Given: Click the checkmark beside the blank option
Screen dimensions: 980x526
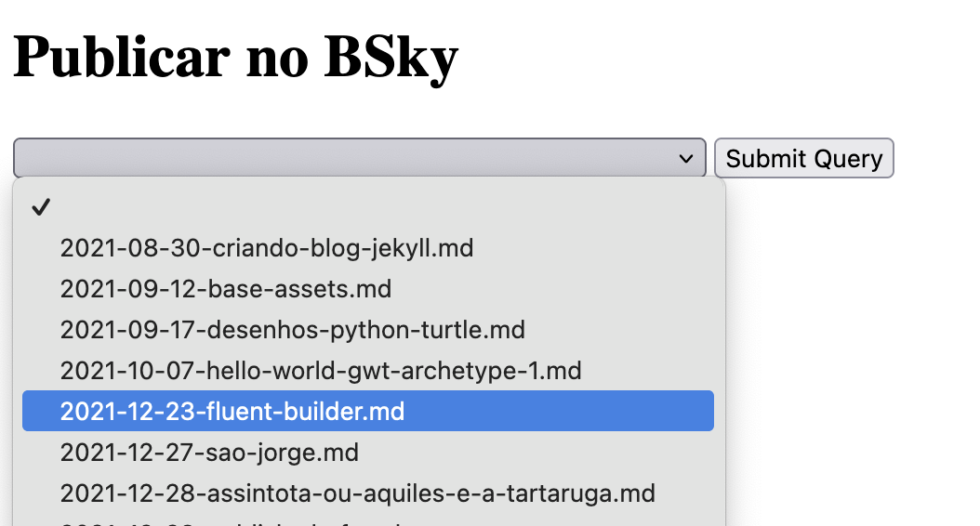Looking at the screenshot, I should click(x=40, y=207).
